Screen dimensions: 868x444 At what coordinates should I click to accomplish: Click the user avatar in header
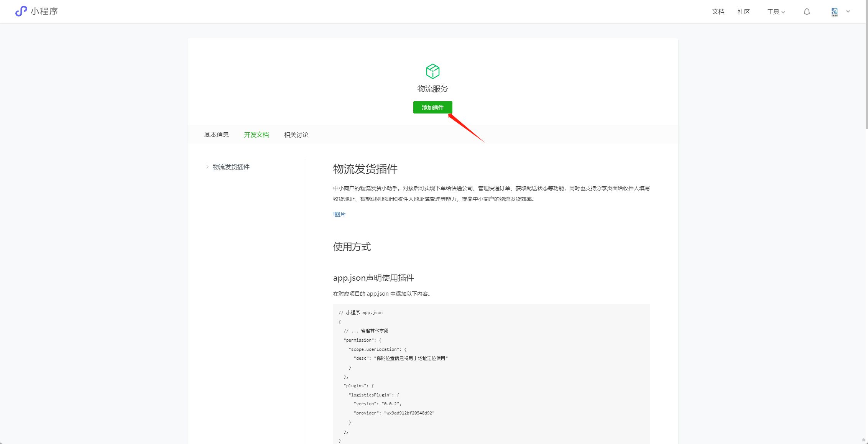(x=834, y=12)
